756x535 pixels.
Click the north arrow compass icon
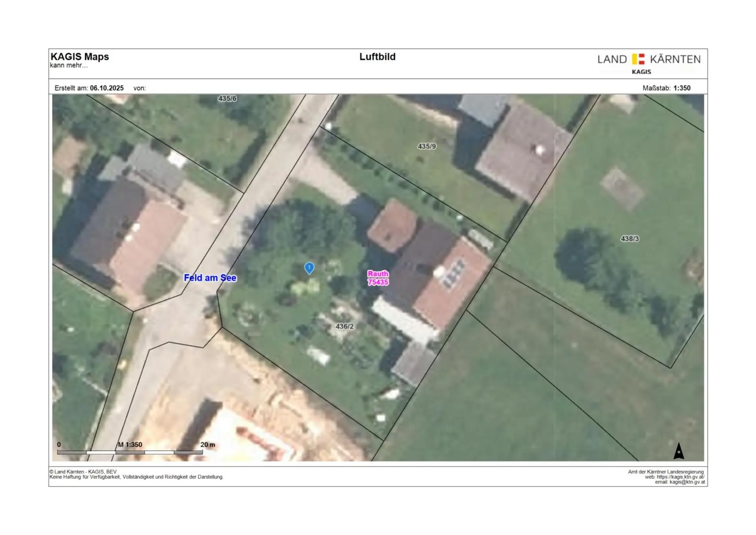[x=678, y=451]
